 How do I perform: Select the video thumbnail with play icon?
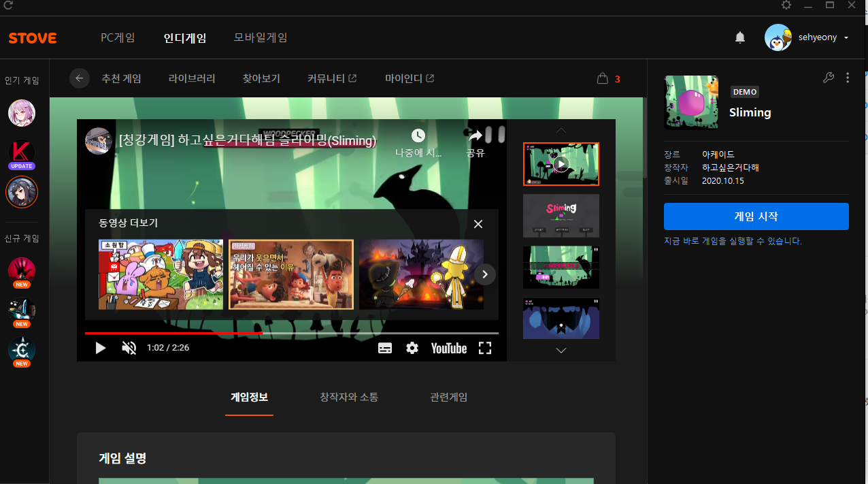(561, 164)
